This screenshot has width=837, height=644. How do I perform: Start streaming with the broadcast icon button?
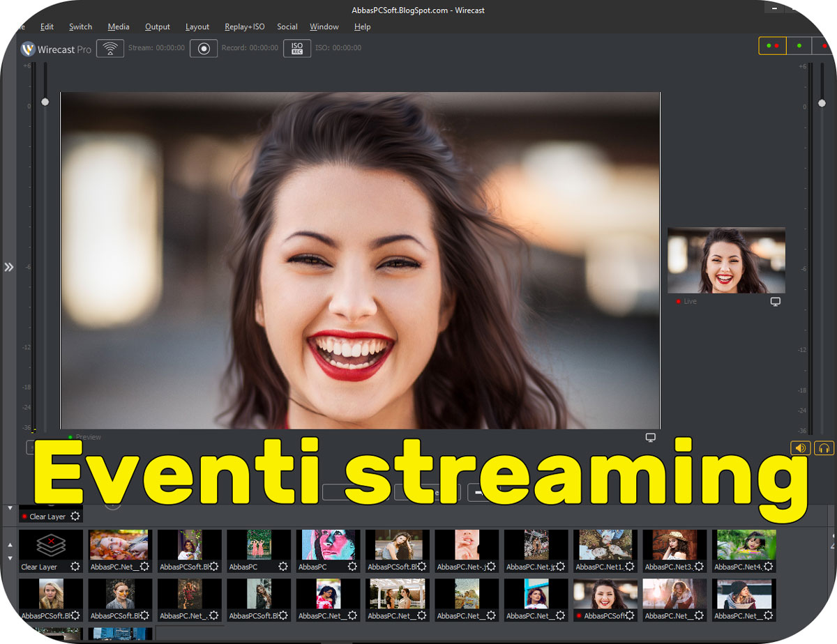coord(110,48)
